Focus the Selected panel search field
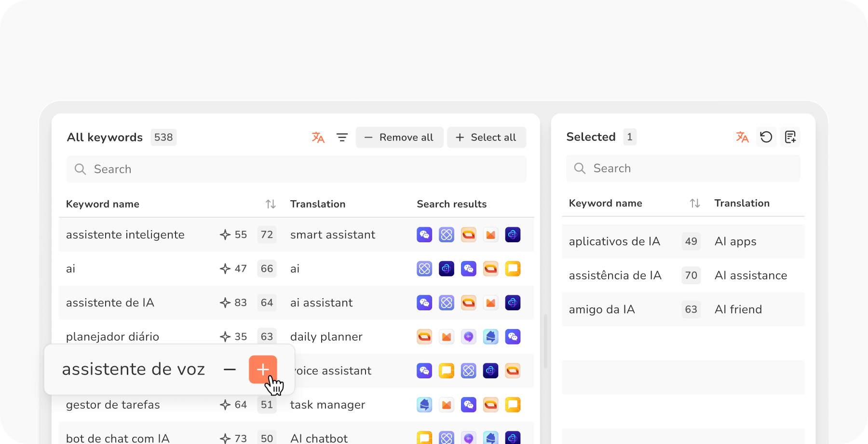Image resolution: width=868 pixels, height=444 pixels. click(x=683, y=168)
